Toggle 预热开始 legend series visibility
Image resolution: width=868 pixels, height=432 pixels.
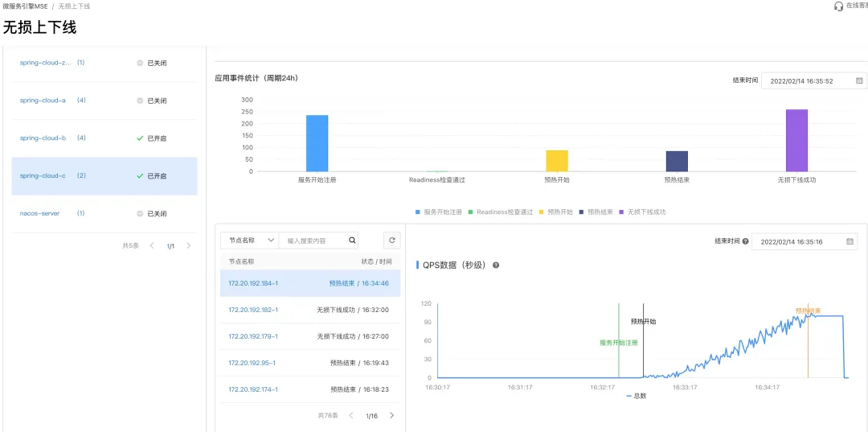click(556, 212)
